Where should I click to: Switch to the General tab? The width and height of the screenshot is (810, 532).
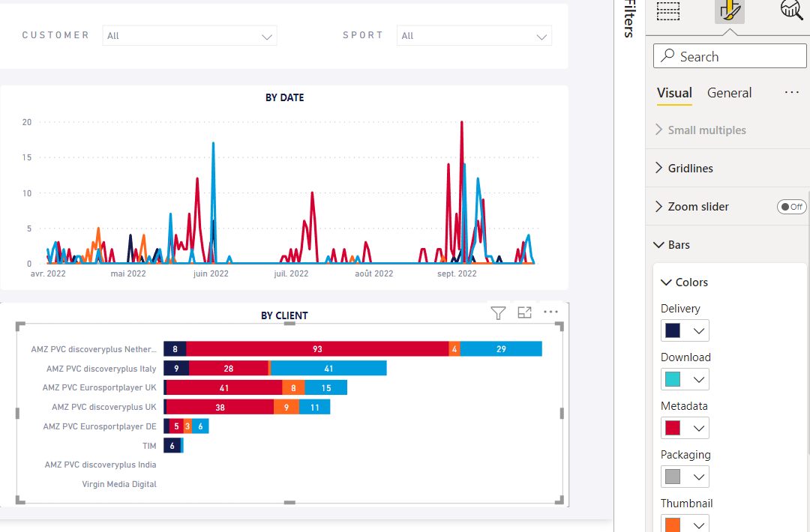click(x=729, y=93)
